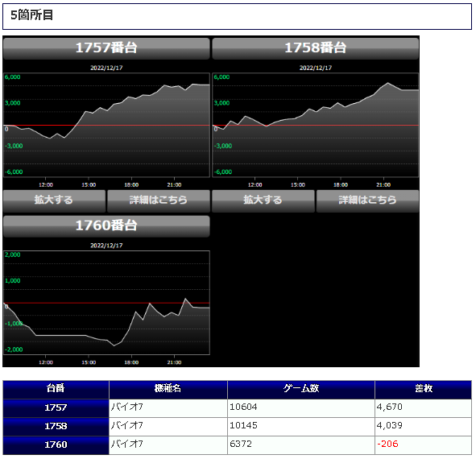This screenshot has height=459, width=476.
Task: Select the 1757番台 header bar
Action: tap(106, 48)
